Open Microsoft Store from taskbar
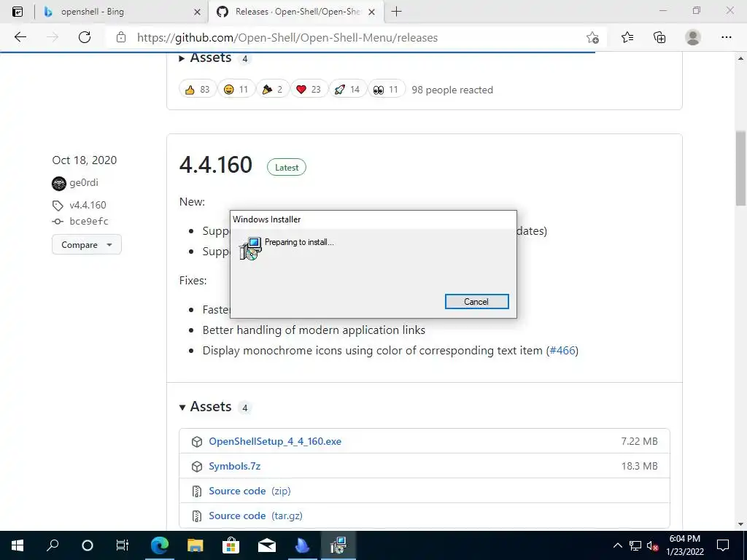747x560 pixels. click(231, 545)
